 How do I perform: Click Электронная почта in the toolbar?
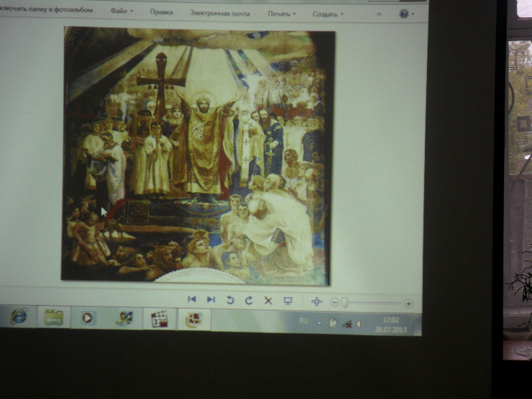(x=219, y=13)
